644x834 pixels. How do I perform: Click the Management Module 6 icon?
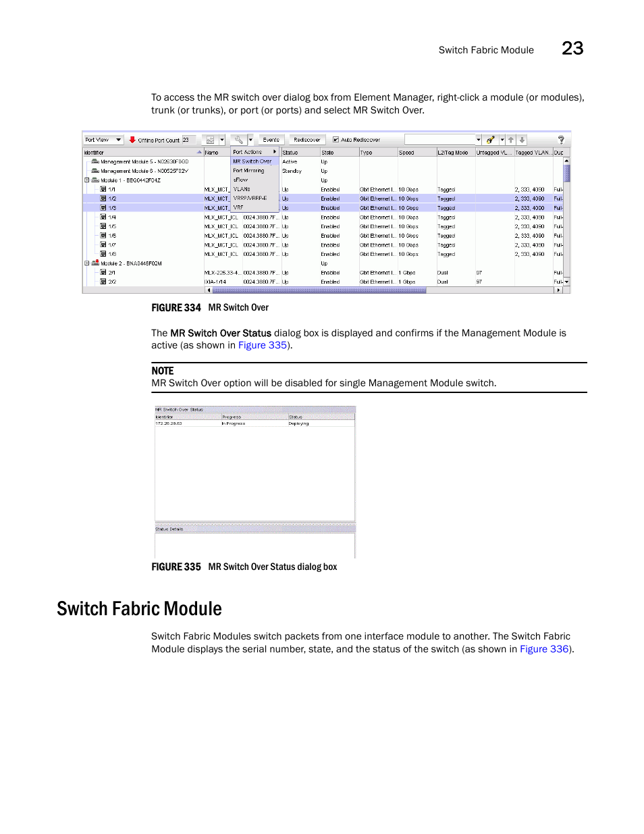click(95, 171)
